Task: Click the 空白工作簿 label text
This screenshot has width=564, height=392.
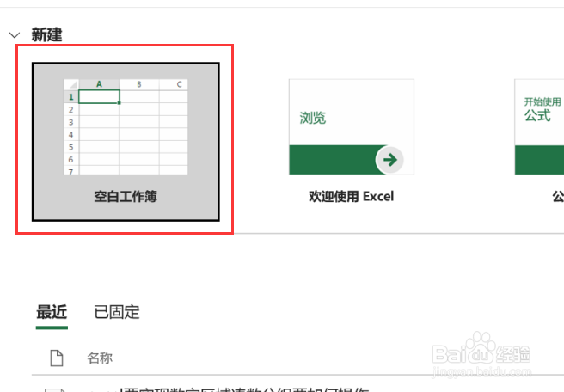Action: pyautogui.click(x=126, y=196)
